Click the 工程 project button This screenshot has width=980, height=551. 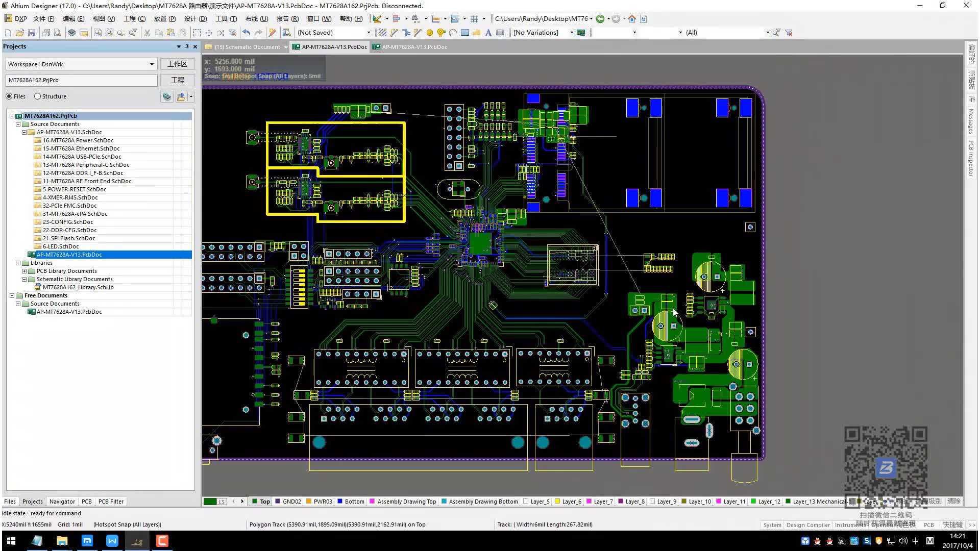[177, 80]
